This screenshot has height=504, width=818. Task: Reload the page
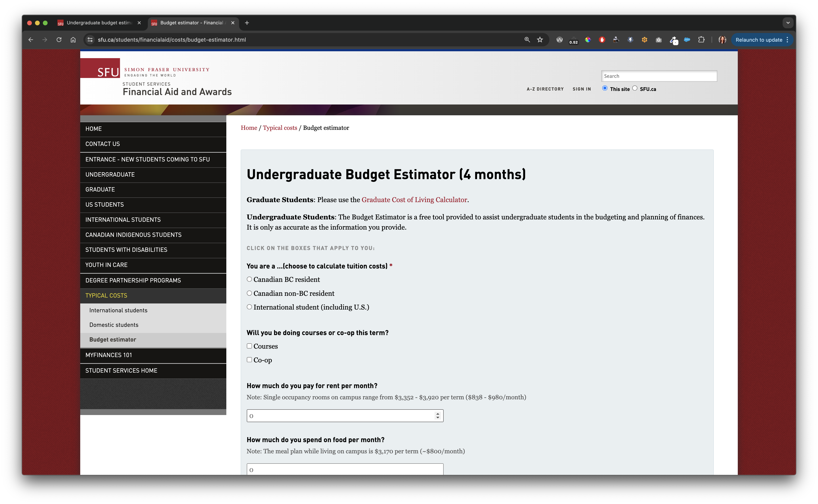coord(59,40)
